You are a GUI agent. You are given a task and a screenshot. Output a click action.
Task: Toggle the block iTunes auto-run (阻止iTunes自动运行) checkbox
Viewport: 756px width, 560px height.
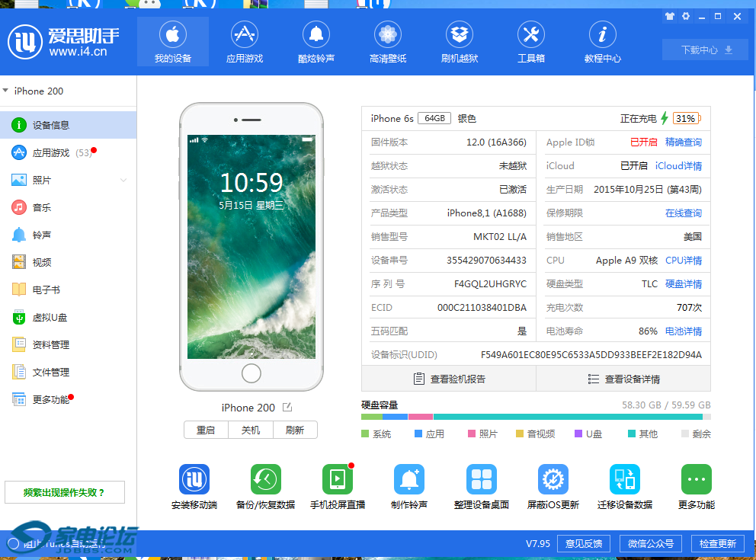click(13, 544)
